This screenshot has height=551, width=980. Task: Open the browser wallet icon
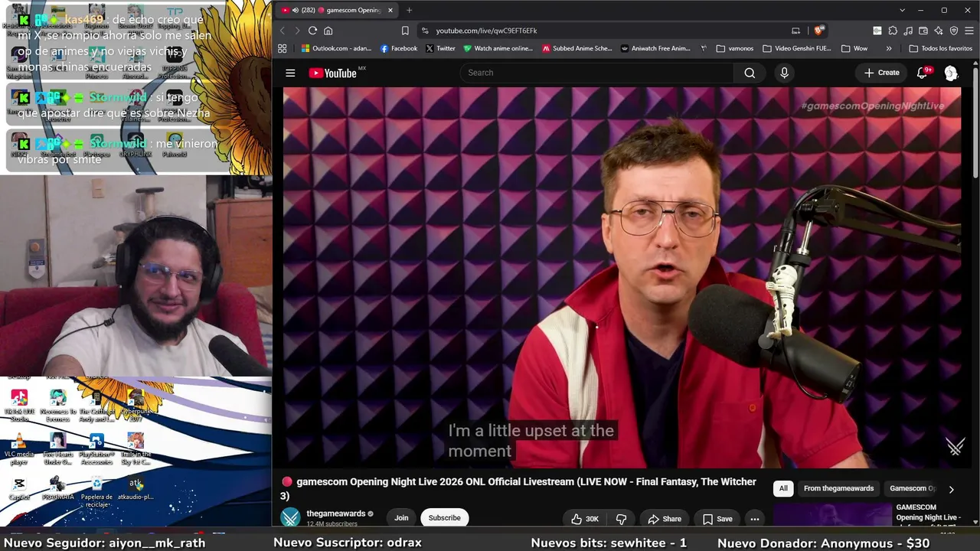923,31
